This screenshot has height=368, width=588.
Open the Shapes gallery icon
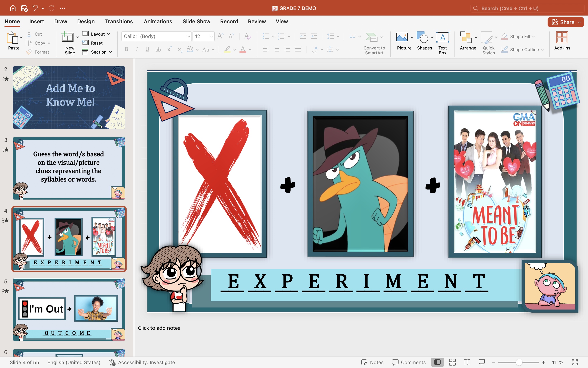pyautogui.click(x=422, y=37)
